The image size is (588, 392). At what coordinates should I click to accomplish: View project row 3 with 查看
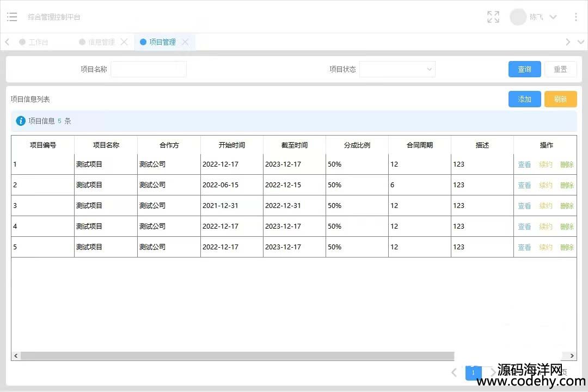tap(524, 206)
